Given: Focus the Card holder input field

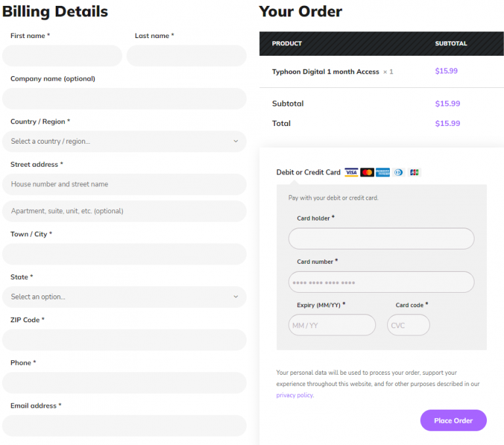Looking at the screenshot, I should click(381, 238).
